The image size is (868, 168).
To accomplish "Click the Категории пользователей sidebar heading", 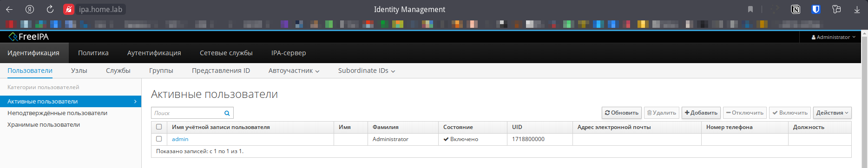I will click(x=43, y=87).
